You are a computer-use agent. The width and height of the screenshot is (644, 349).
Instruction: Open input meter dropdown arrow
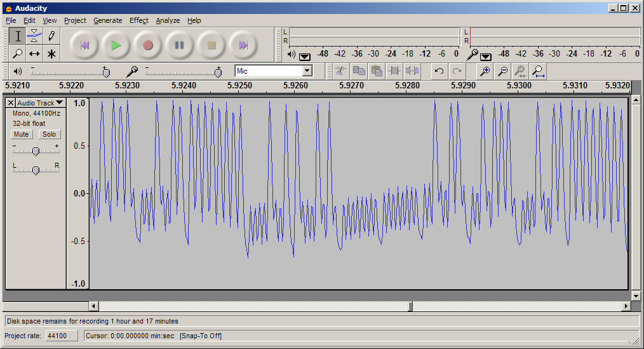pos(485,57)
